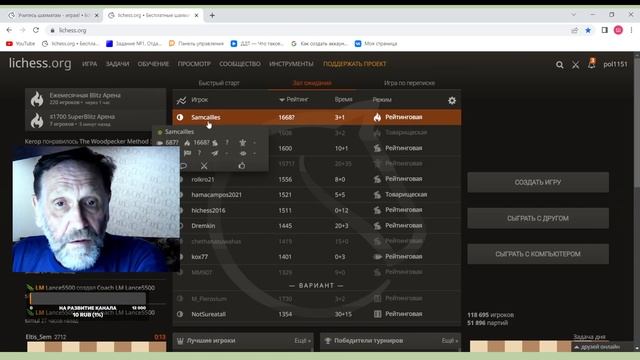Click the challenge swords icon in Samcailles popup
This screenshot has width=640, height=360.
click(204, 166)
